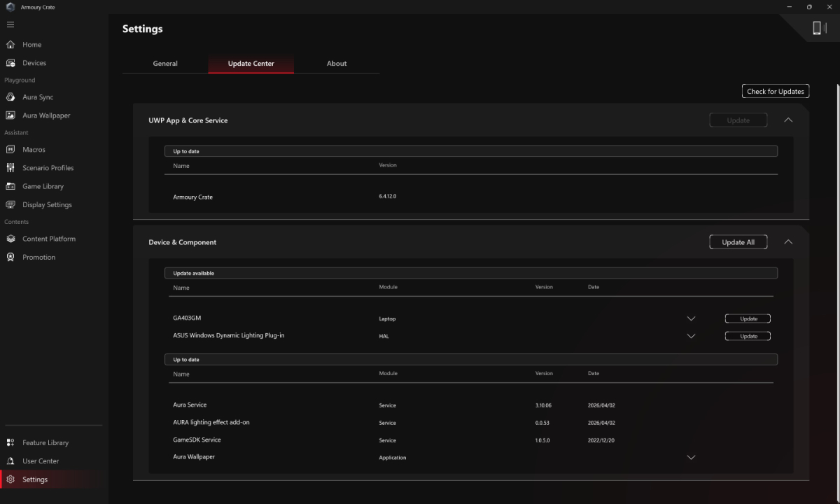Click the Update available header bar
This screenshot has width=840, height=504.
(x=471, y=273)
